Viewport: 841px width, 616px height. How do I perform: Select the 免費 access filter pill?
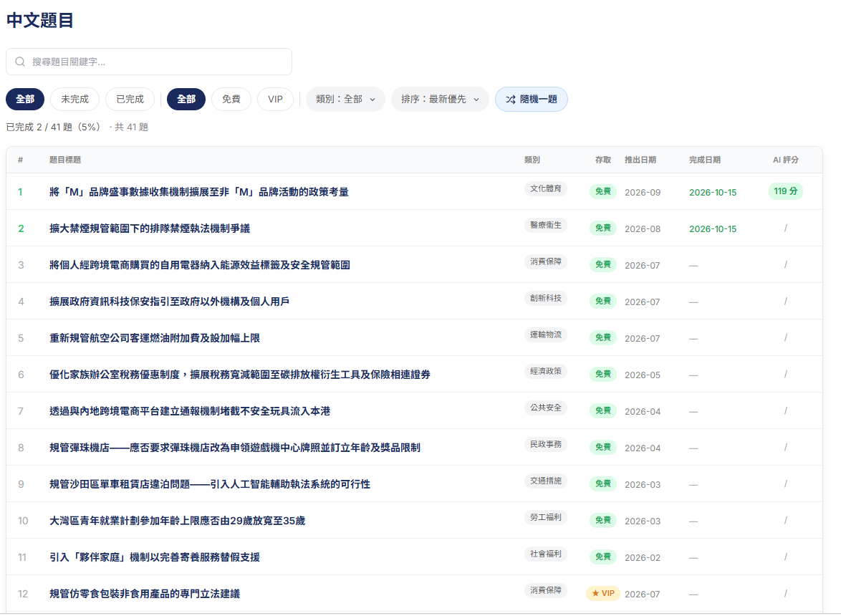pos(231,99)
